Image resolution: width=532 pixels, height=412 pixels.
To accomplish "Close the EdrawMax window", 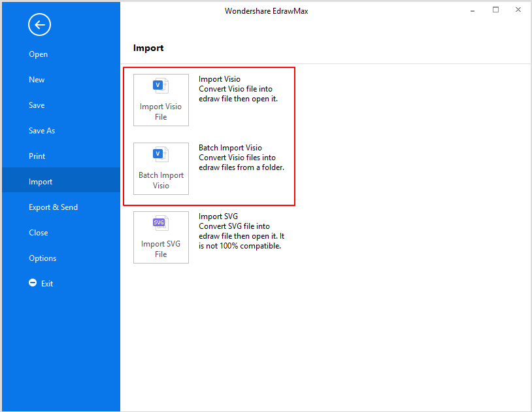I will (x=518, y=10).
